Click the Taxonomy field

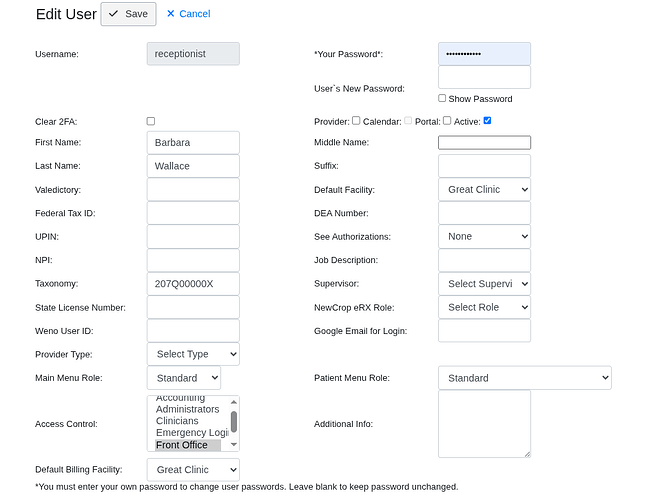pos(193,284)
